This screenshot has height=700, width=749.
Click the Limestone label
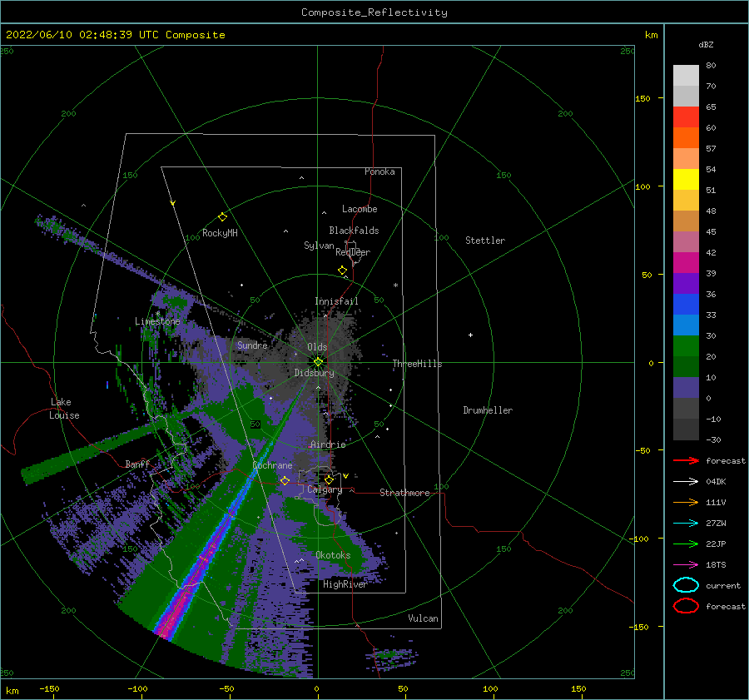(x=157, y=321)
